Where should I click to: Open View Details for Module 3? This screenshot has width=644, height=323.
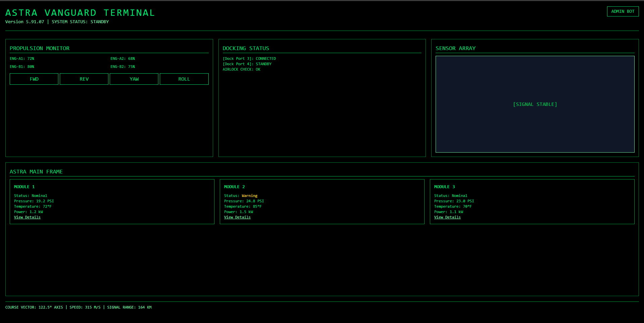pos(447,217)
